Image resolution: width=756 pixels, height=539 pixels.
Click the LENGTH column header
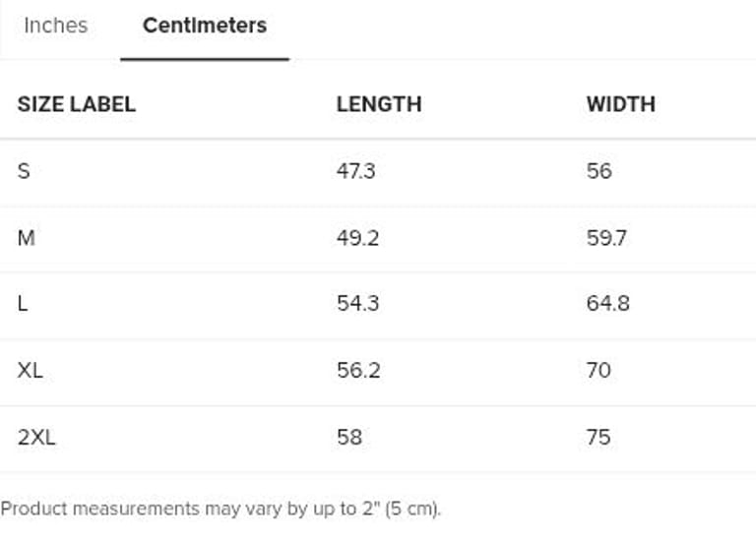(x=379, y=104)
